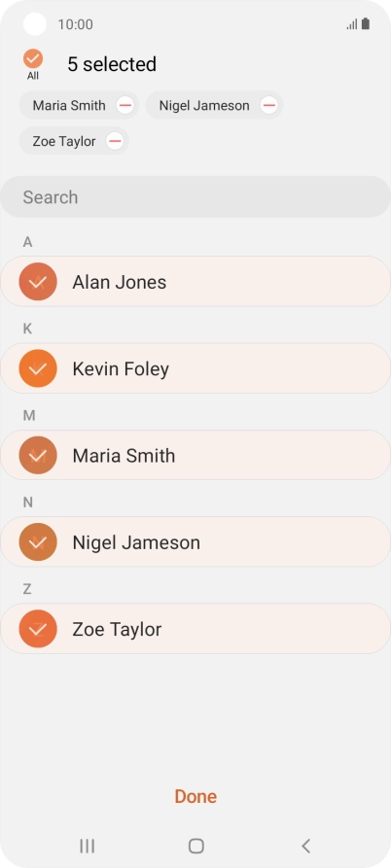
Task: Uncheck Kevin Foley contact checkmark
Action: [x=38, y=368]
